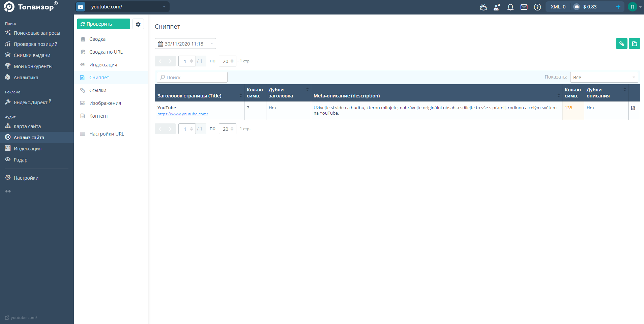
Task: Open youtube.com link at sidebar bottom
Action: click(x=21, y=318)
